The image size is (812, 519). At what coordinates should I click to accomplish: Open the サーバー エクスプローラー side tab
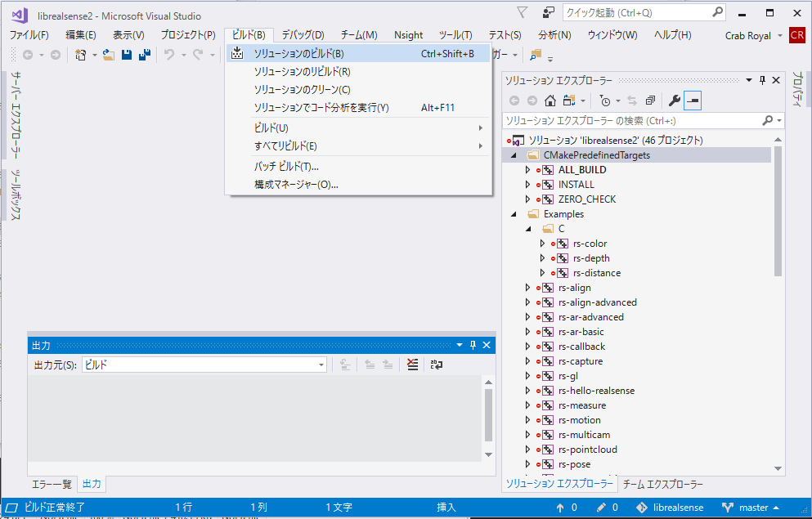point(16,115)
